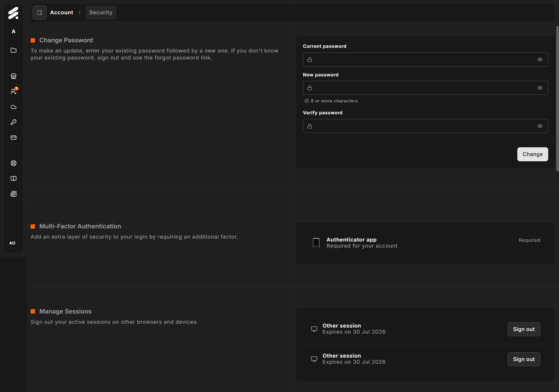559x392 pixels.
Task: Show the verify password with eye icon
Action: [540, 126]
